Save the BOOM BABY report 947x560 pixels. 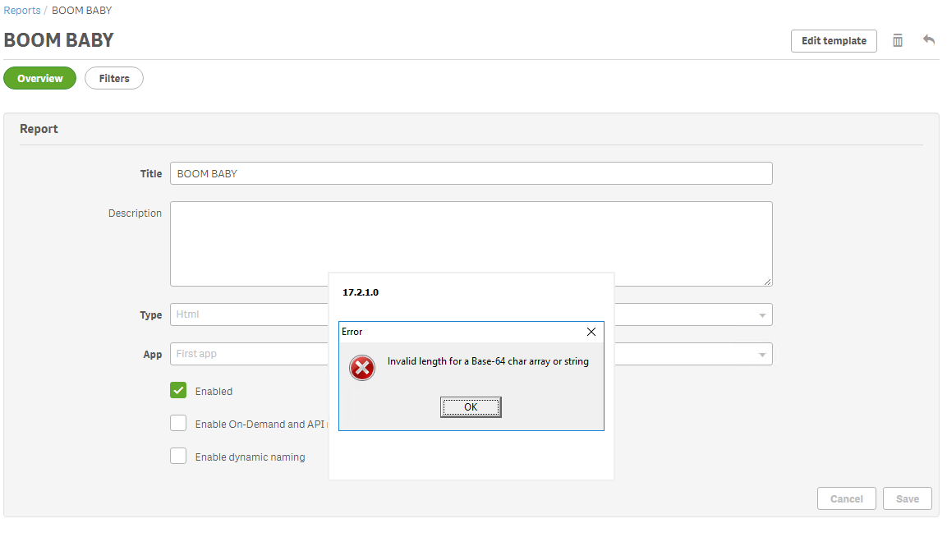(x=907, y=498)
